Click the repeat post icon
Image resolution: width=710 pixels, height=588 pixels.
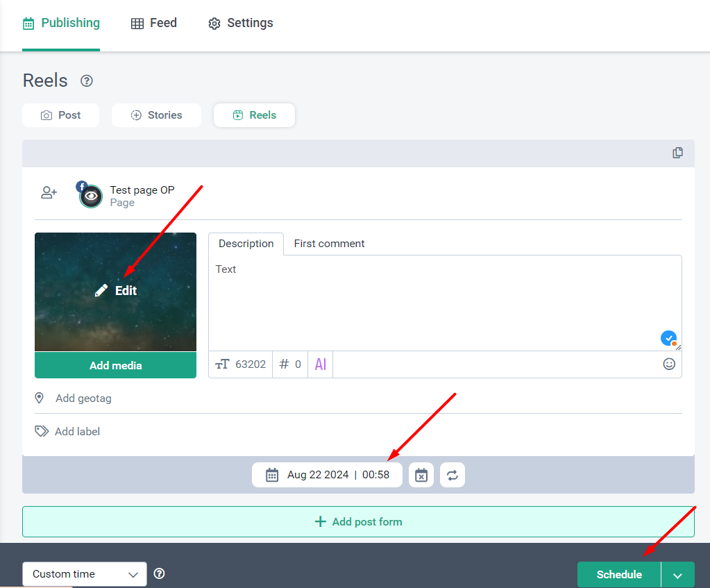(453, 475)
